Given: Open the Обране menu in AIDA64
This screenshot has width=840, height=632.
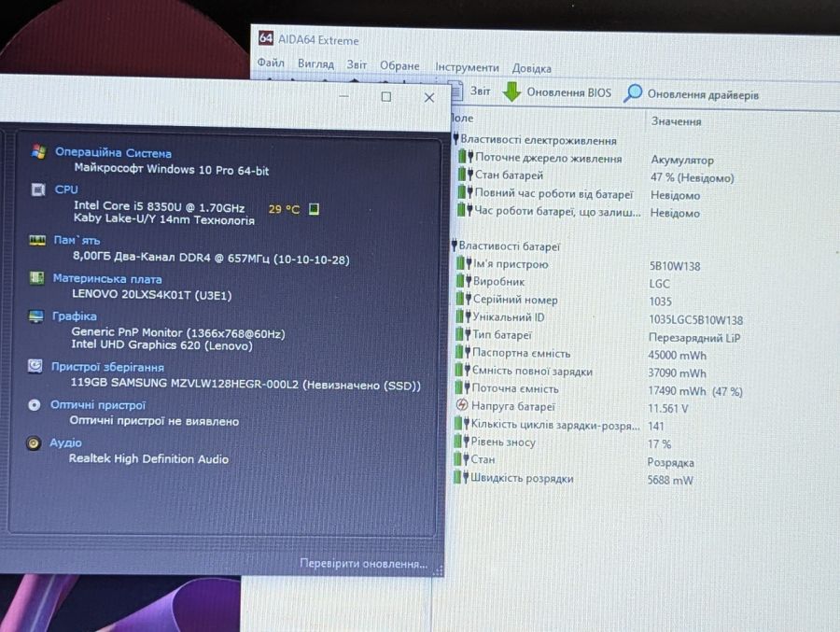Looking at the screenshot, I should click(x=399, y=65).
